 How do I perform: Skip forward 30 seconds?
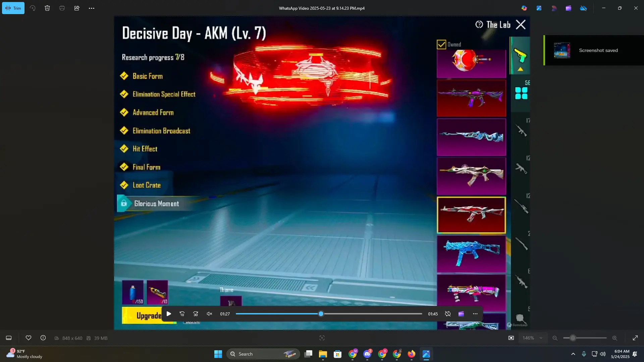pos(196,314)
